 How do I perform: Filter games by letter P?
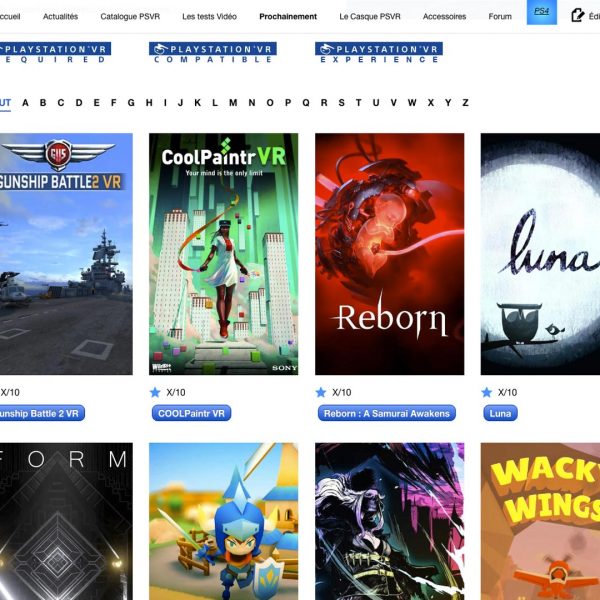[x=288, y=103]
